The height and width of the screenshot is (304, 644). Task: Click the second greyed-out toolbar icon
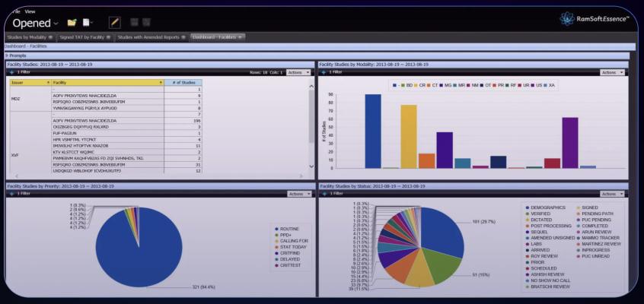pos(147,23)
